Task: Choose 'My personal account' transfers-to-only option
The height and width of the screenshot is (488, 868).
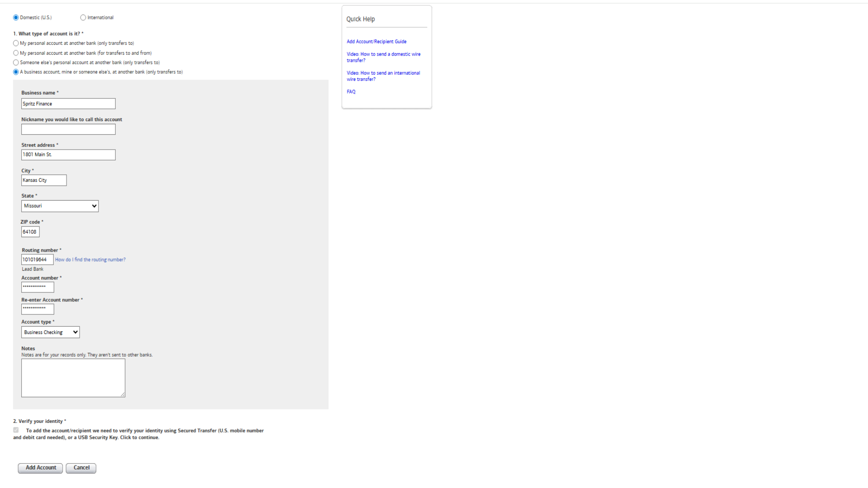Action: point(16,43)
